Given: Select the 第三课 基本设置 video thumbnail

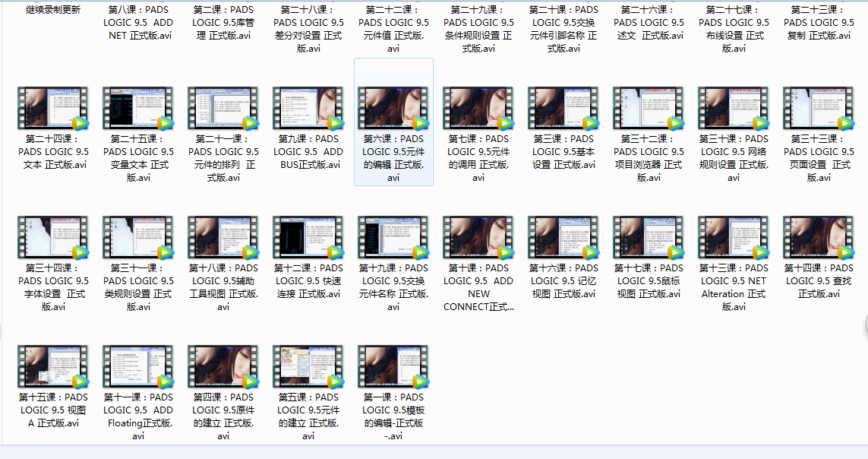Looking at the screenshot, I should pyautogui.click(x=563, y=108).
